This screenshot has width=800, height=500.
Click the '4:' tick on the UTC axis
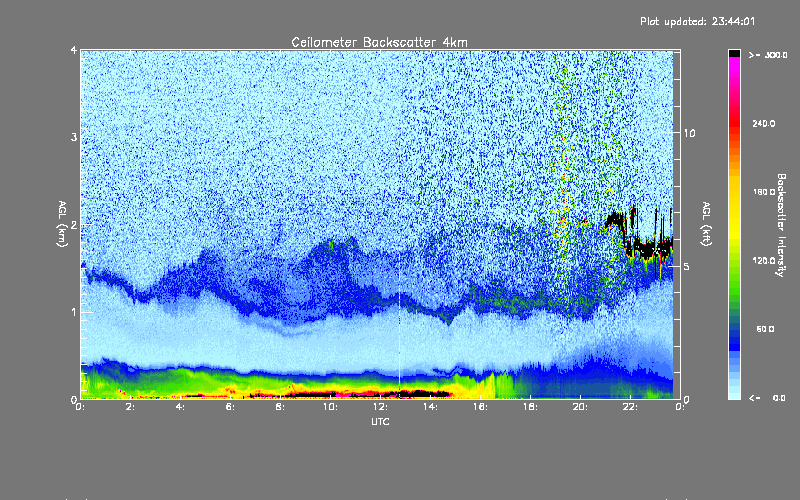point(181,407)
